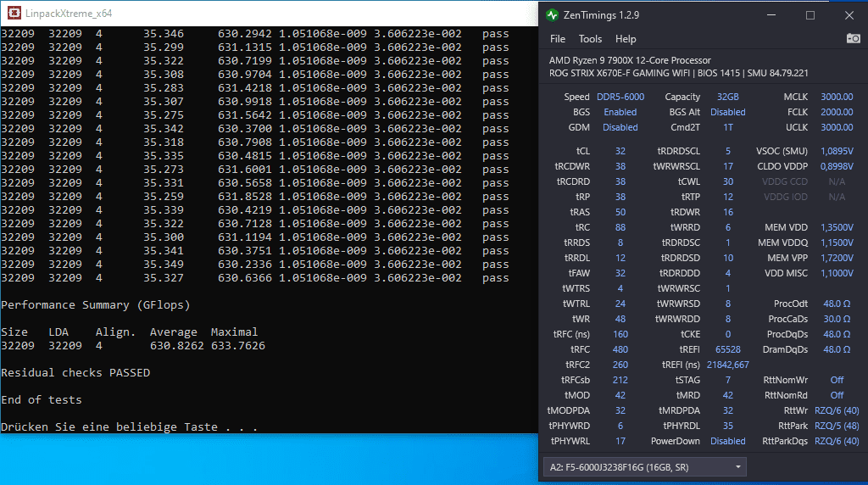
Task: Click the PowerDown Disabled value
Action: [727, 441]
